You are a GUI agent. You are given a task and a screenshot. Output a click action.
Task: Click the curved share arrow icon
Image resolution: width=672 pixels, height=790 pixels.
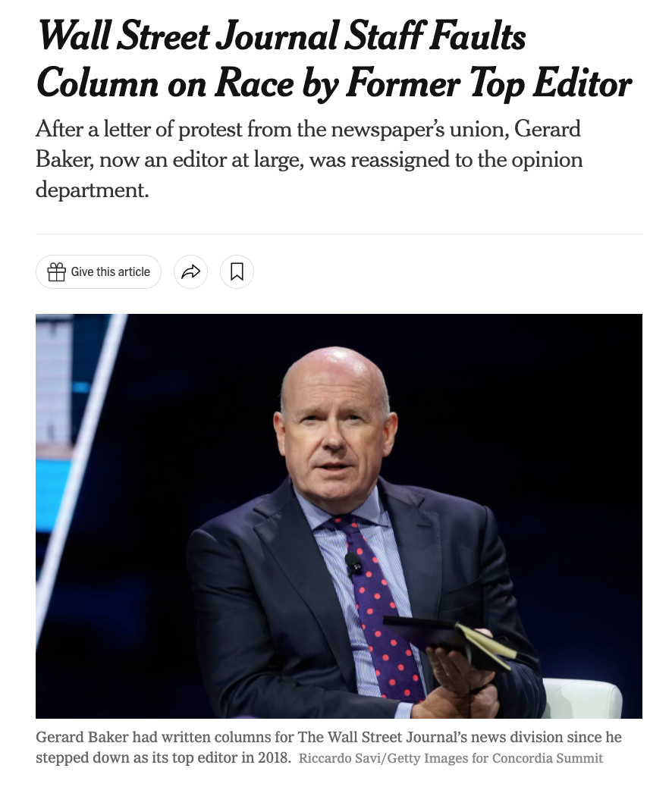coord(190,272)
